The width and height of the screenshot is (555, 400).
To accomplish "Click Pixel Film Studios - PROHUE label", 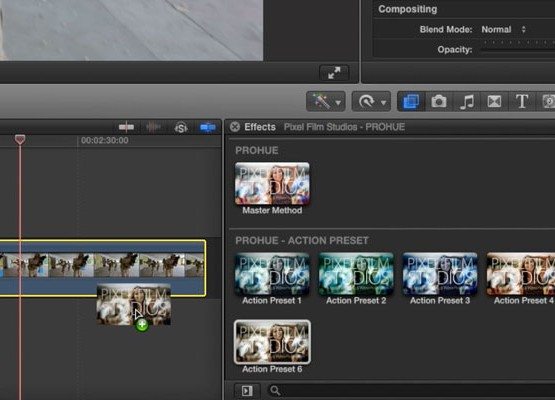I will point(344,127).
